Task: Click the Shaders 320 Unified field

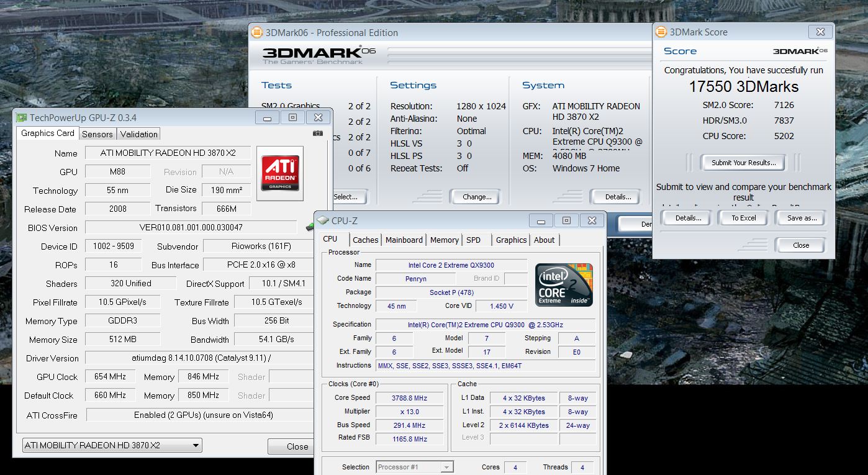Action: (130, 283)
